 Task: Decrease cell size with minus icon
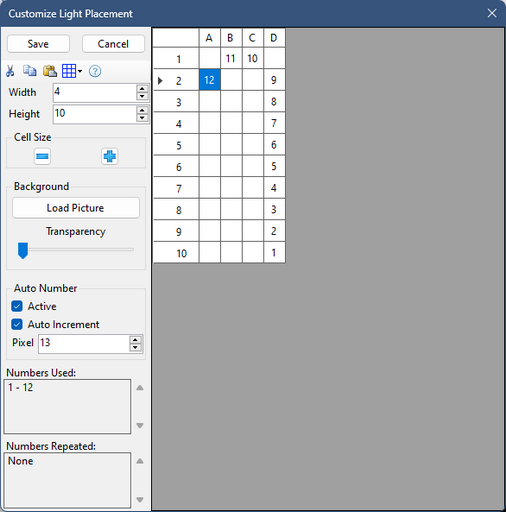(x=42, y=156)
